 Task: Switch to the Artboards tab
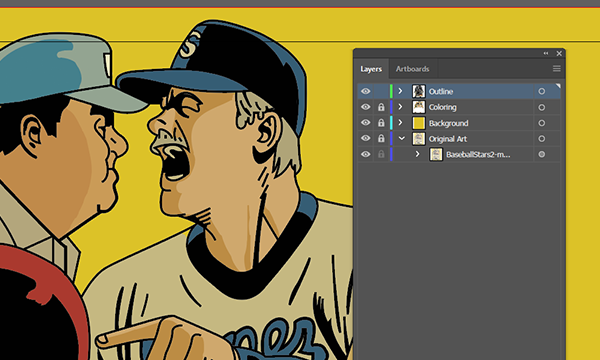[412, 69]
